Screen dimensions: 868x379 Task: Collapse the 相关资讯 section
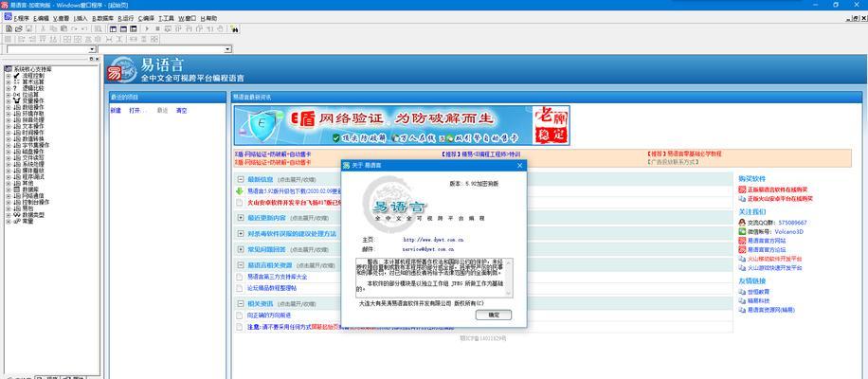click(241, 304)
